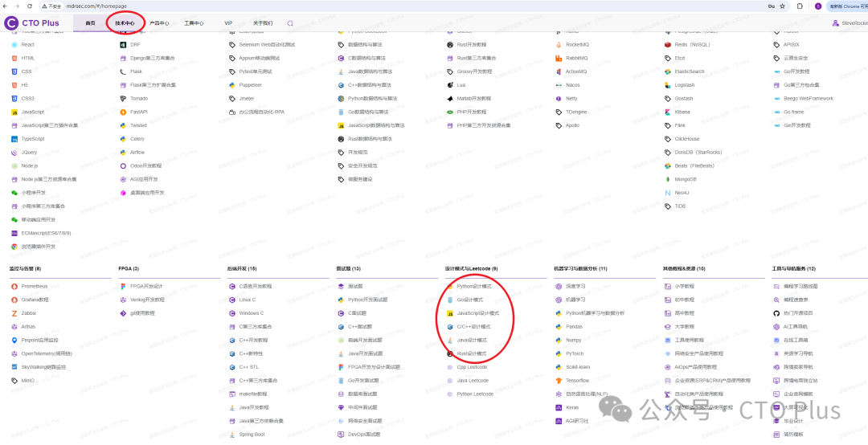
Task: Click the ElasticSearch icon
Action: pos(668,71)
